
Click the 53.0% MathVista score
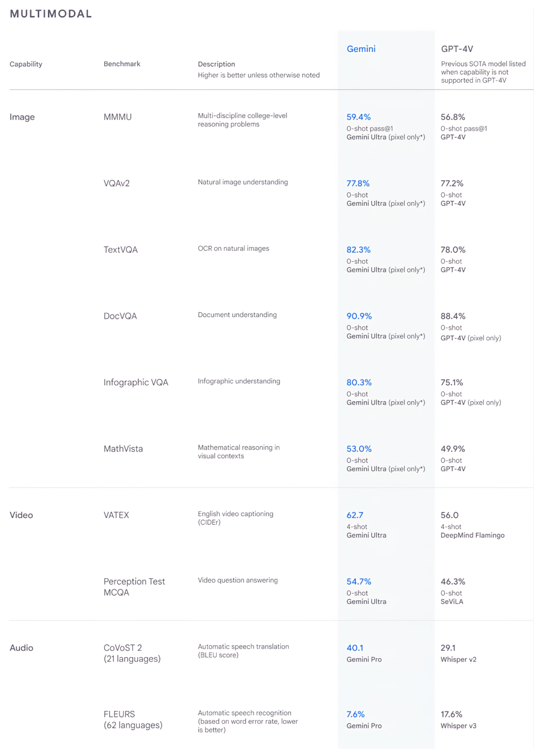(x=359, y=449)
